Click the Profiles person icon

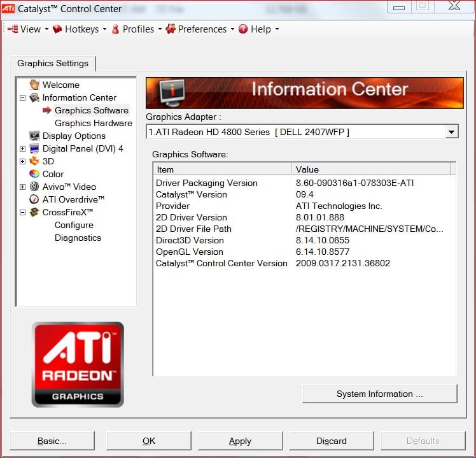click(x=115, y=29)
